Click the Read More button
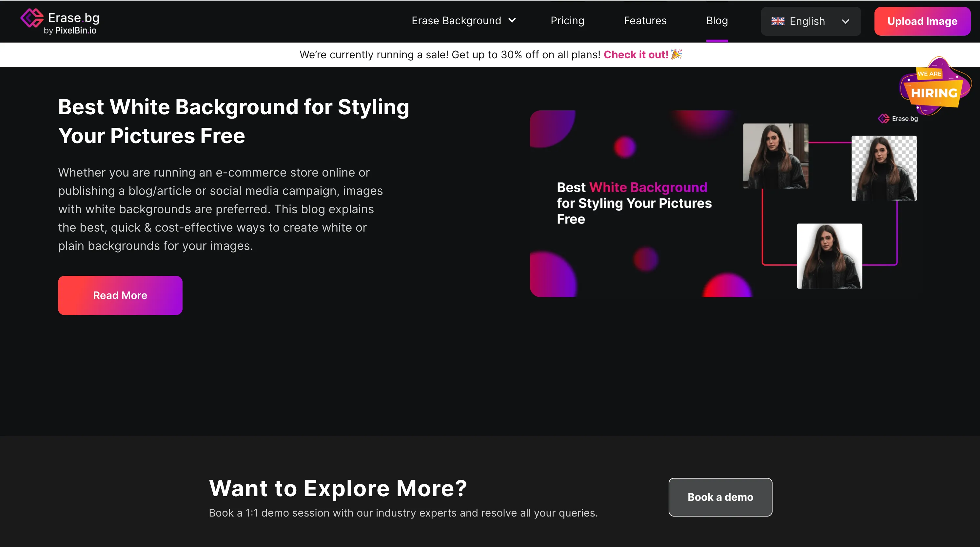Image resolution: width=980 pixels, height=547 pixels. tap(120, 295)
